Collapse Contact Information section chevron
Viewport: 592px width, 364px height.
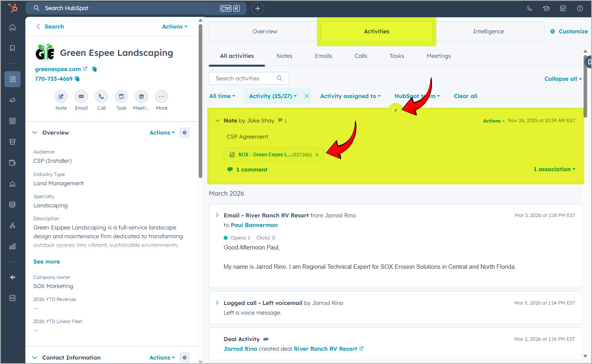[35, 358]
